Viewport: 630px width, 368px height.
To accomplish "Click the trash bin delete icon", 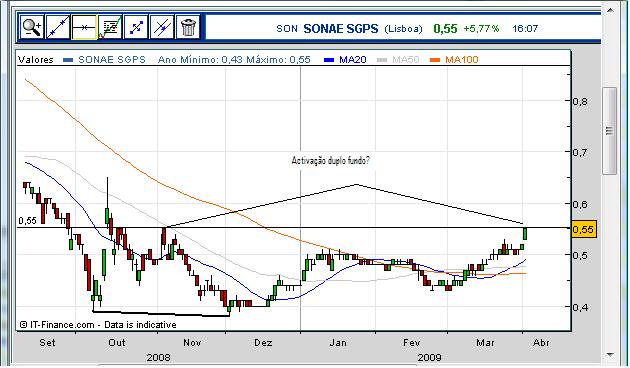I will (188, 27).
